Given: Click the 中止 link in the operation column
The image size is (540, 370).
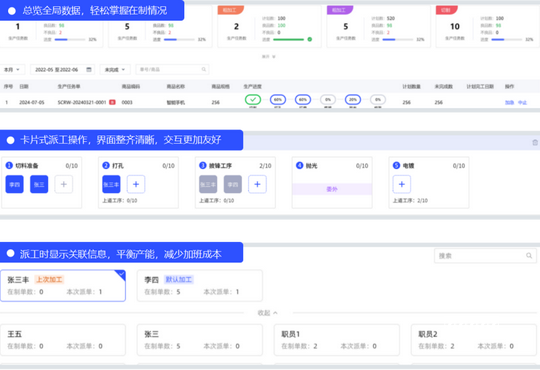Looking at the screenshot, I should [x=522, y=102].
